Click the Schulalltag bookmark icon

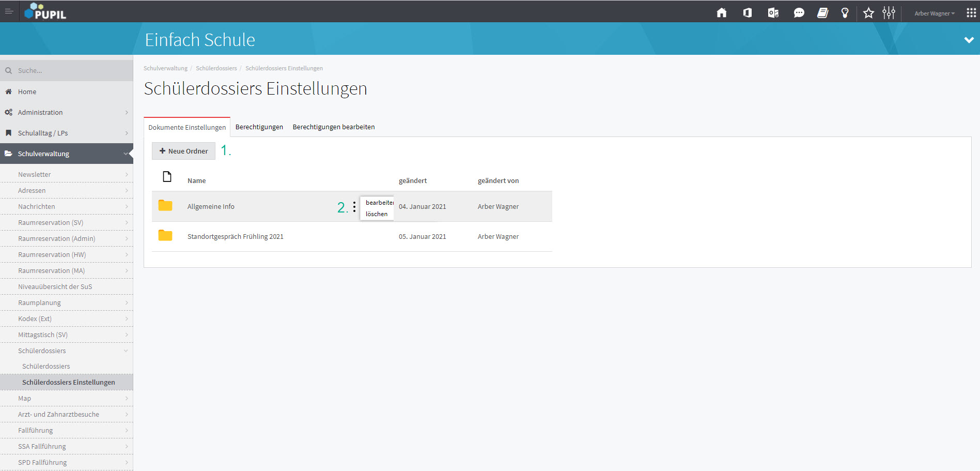click(9, 133)
